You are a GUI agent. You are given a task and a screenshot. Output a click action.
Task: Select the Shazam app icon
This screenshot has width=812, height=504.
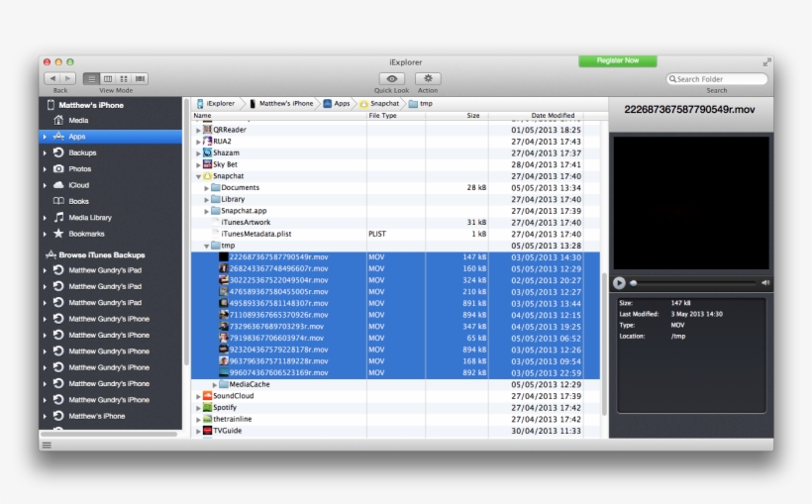coord(208,152)
